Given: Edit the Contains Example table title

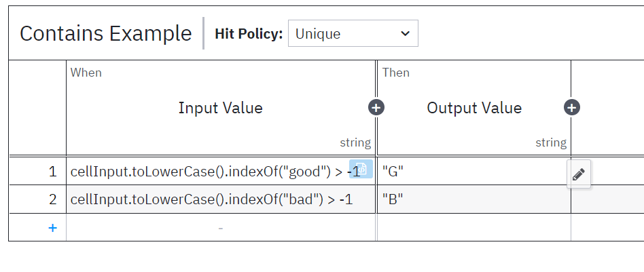Looking at the screenshot, I should click(105, 34).
